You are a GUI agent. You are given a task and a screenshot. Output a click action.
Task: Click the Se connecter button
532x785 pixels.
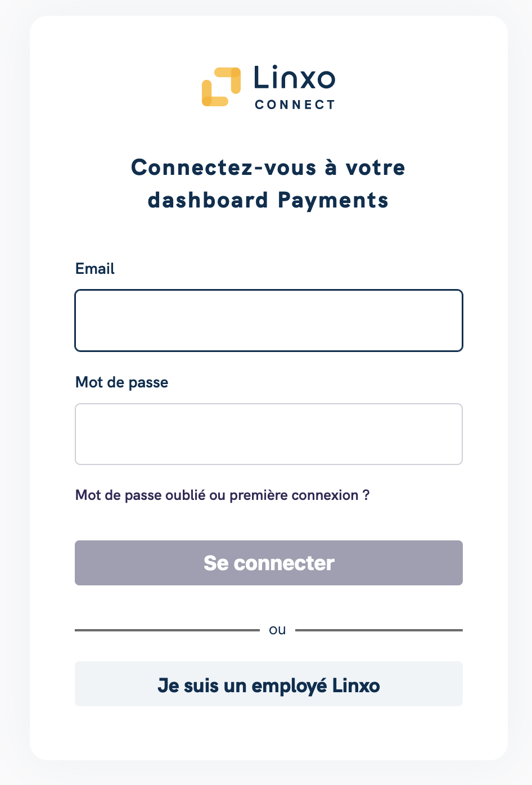(269, 563)
